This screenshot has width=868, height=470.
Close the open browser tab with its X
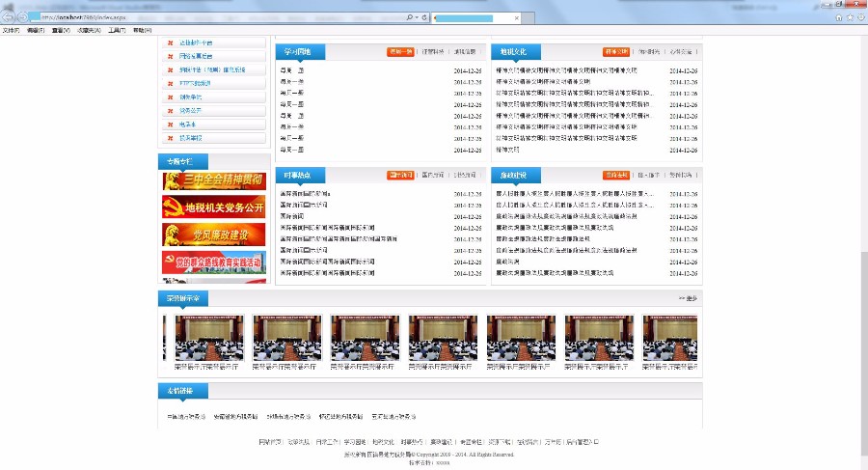[x=517, y=18]
